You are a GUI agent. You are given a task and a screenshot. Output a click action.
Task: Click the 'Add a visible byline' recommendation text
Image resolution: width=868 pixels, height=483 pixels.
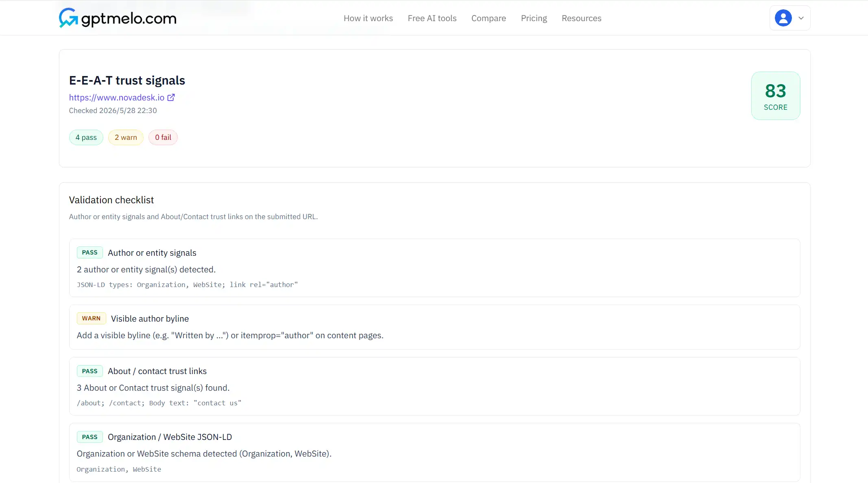230,335
